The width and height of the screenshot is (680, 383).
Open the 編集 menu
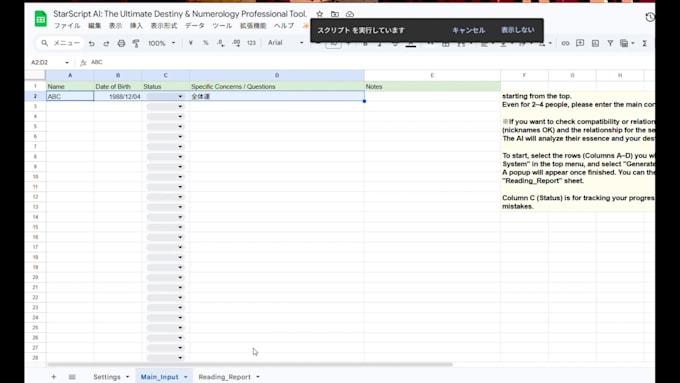click(95, 26)
